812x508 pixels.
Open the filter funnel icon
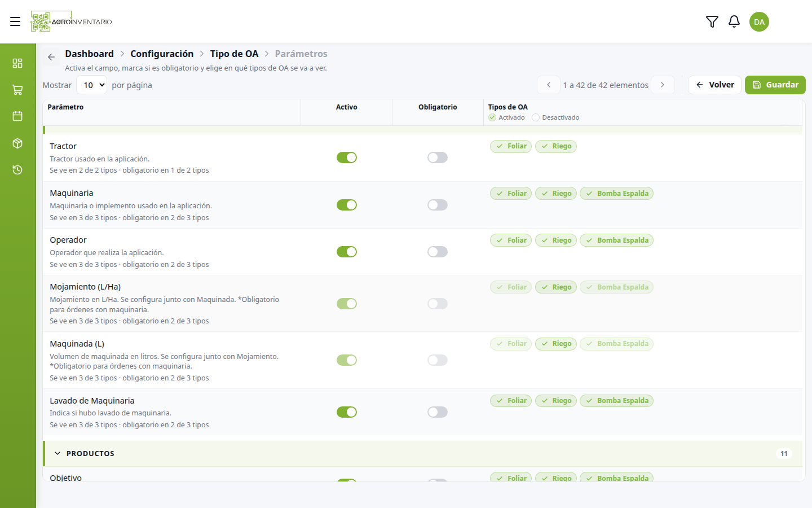pyautogui.click(x=712, y=21)
